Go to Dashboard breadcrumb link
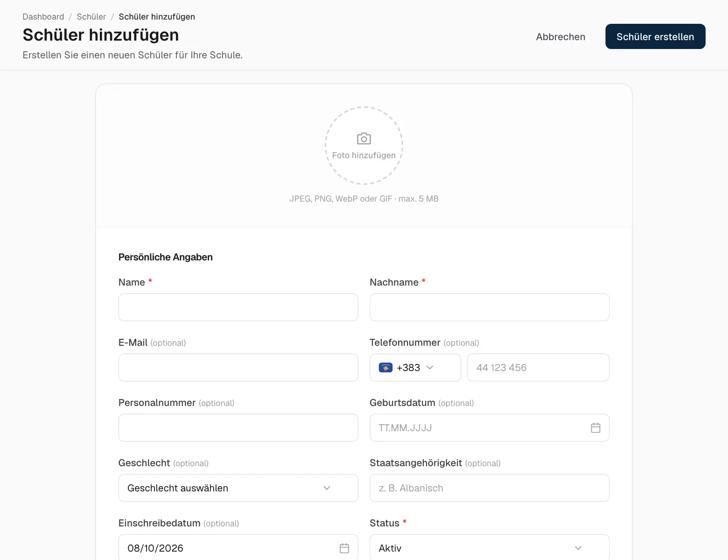 pos(43,17)
